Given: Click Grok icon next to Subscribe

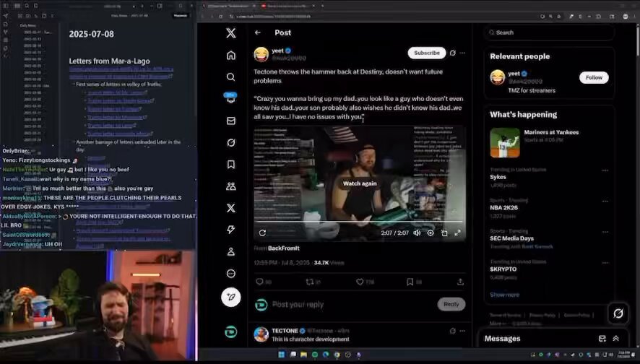Looking at the screenshot, I should click(453, 53).
